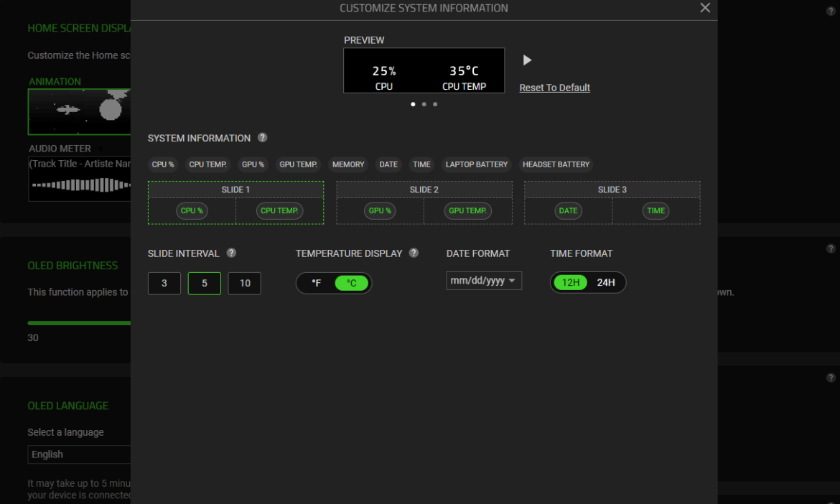840x504 pixels.
Task: Open the System Information help icon
Action: pyautogui.click(x=263, y=138)
